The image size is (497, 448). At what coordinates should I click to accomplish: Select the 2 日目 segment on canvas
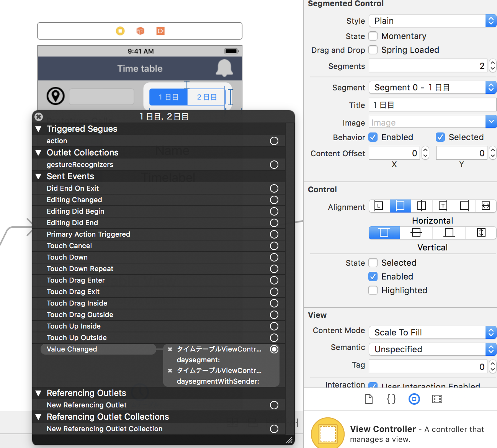click(206, 97)
